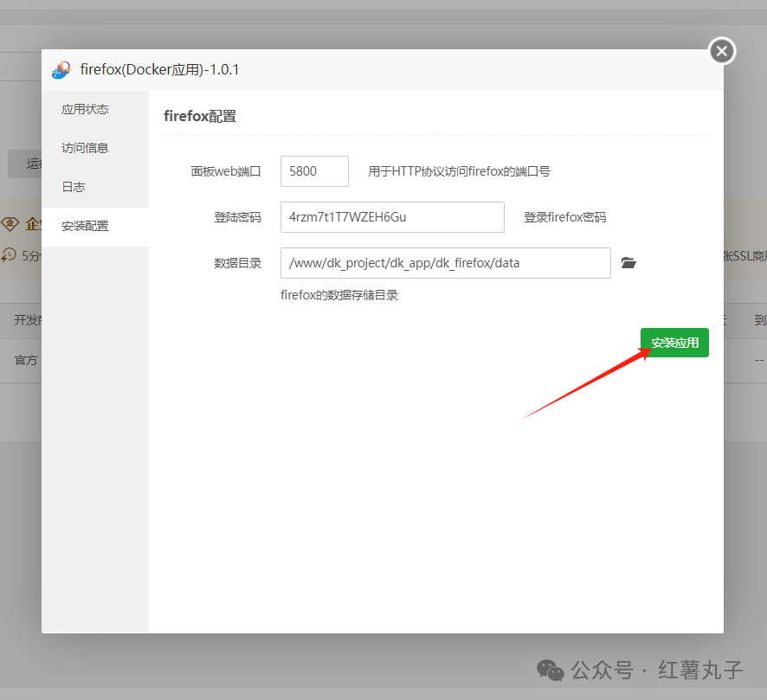Click the 开发商 column header behind dialog

[x=26, y=320]
